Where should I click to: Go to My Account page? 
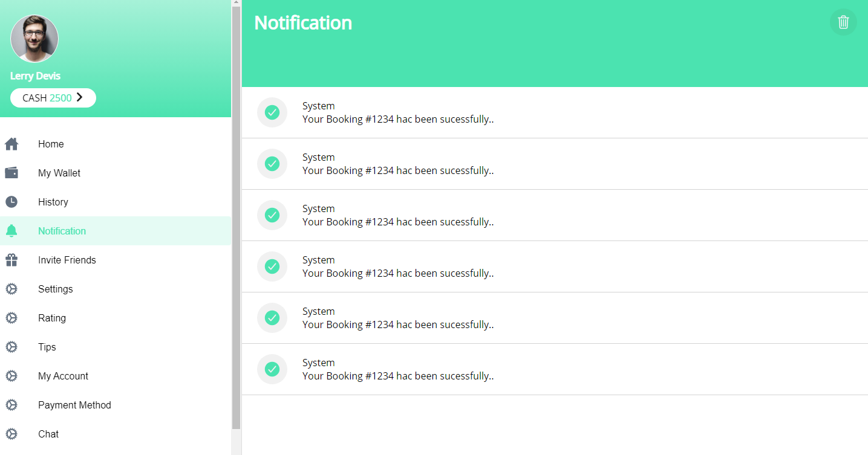coord(63,376)
